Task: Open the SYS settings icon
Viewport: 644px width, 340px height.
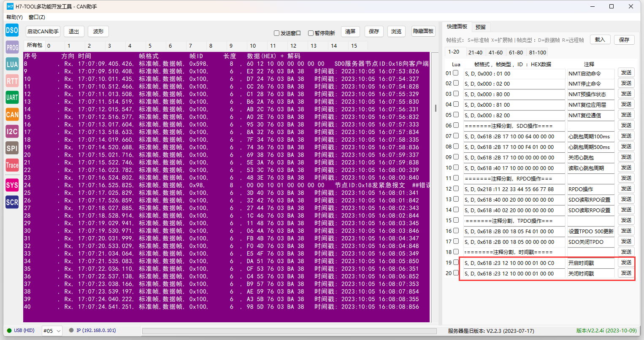Action: coord(12,185)
